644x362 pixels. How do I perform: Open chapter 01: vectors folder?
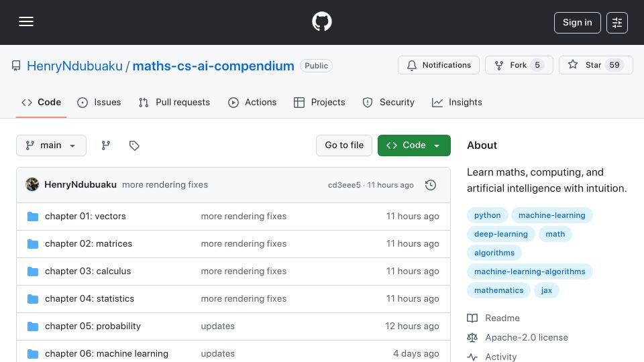click(x=85, y=217)
